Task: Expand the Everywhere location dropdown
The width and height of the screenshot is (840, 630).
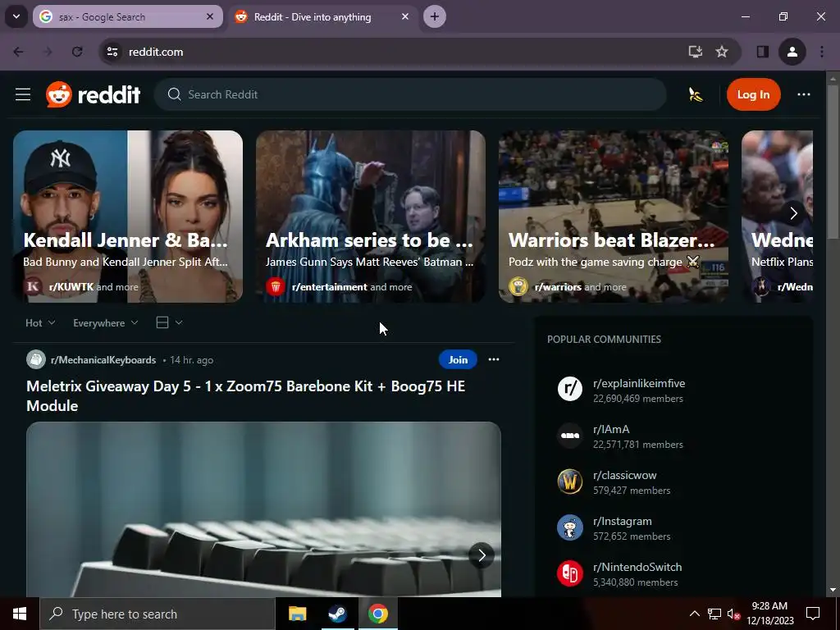Action: 106,323
